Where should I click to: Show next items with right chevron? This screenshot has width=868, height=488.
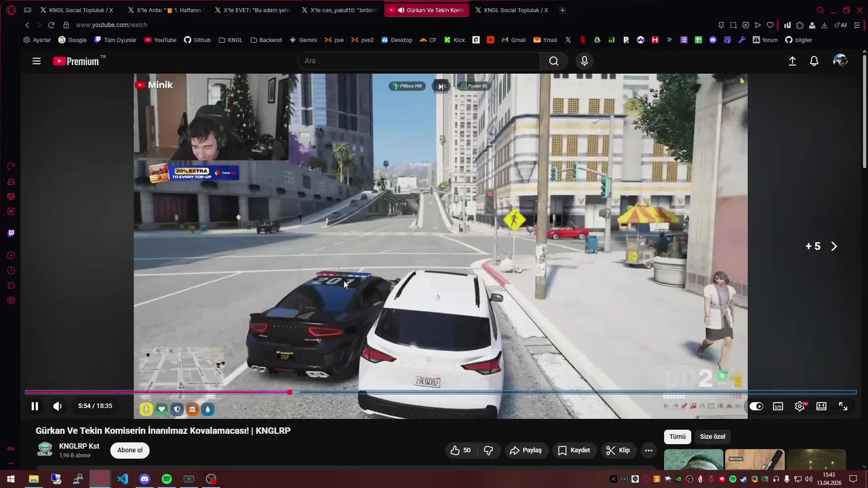coord(834,246)
